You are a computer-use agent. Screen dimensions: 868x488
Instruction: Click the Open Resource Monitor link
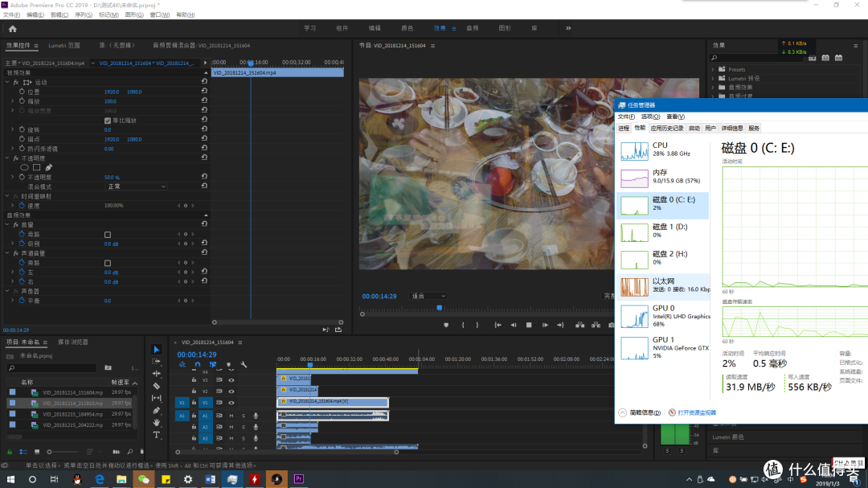696,412
